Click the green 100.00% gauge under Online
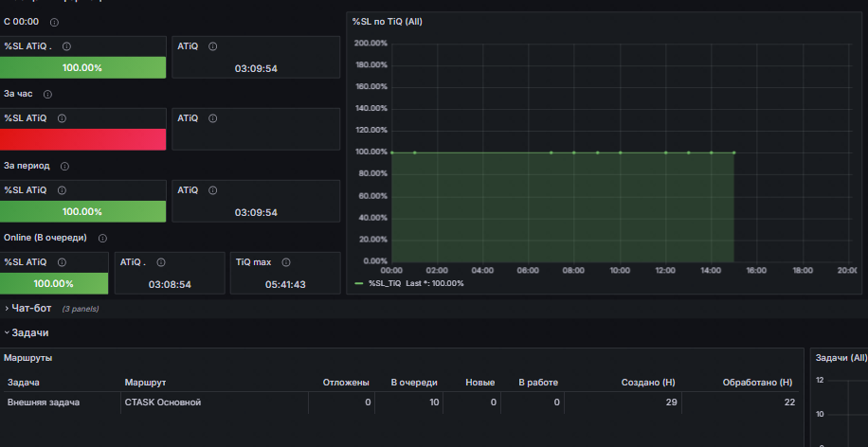The image size is (868, 447). [x=54, y=283]
